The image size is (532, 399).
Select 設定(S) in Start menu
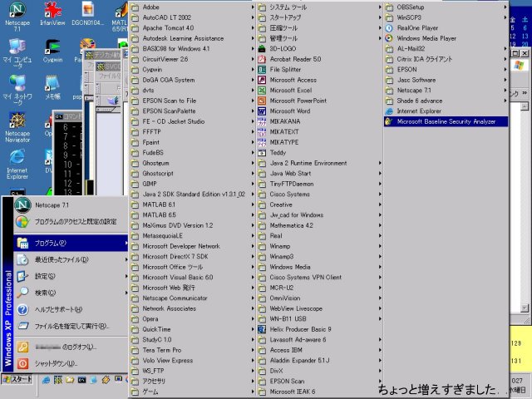pos(71,276)
